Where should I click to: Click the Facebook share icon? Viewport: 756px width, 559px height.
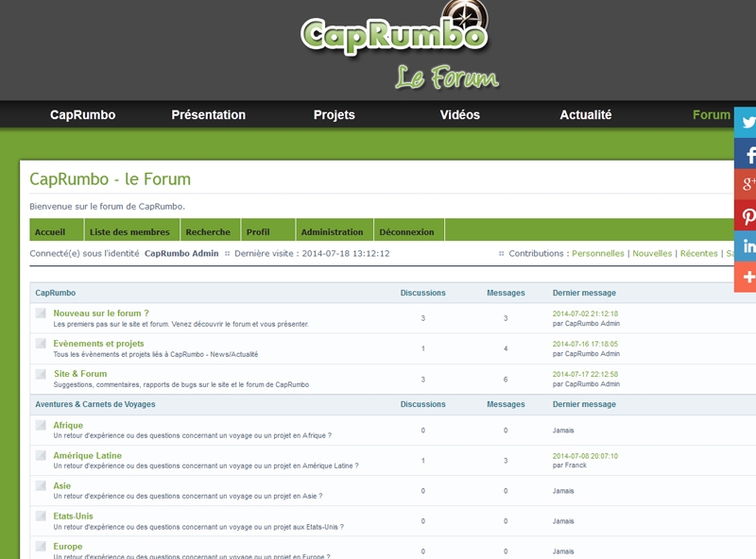click(x=747, y=153)
